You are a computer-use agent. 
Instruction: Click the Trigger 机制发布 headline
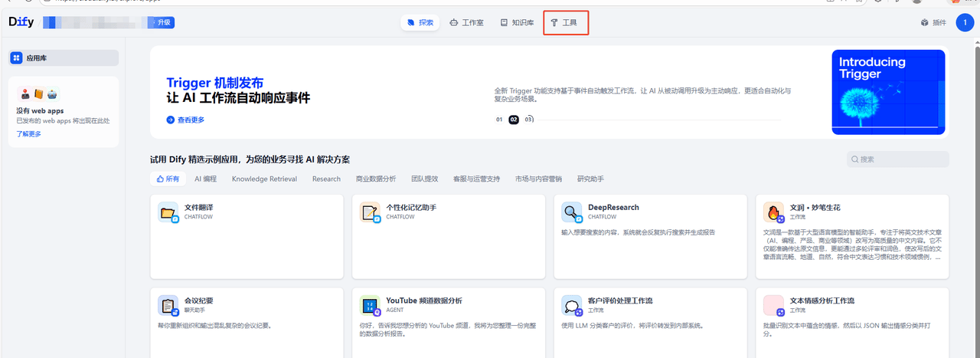[215, 83]
